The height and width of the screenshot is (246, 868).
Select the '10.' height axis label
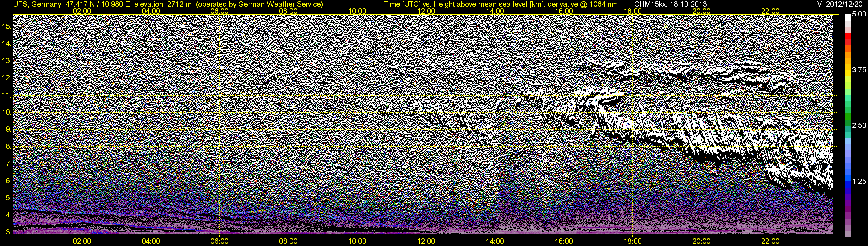pyautogui.click(x=7, y=112)
